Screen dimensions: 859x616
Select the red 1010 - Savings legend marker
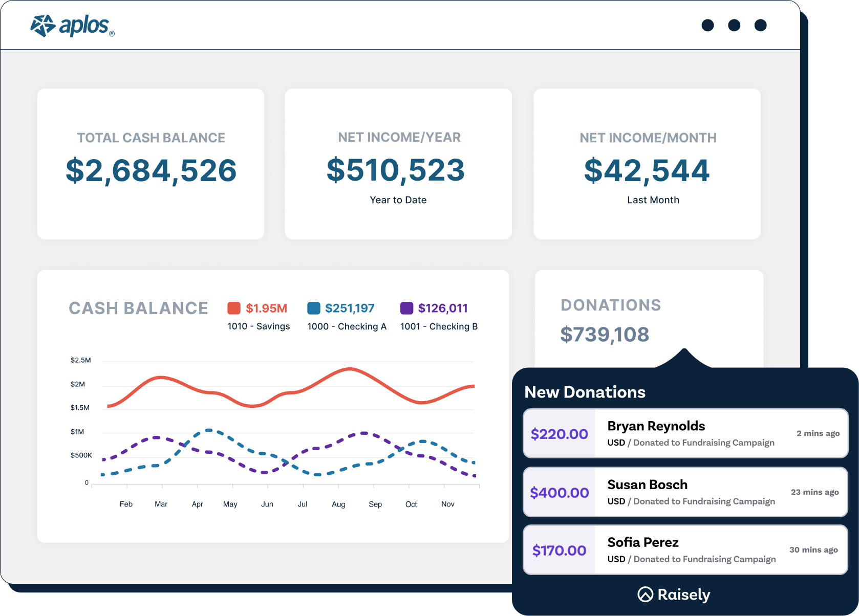pos(234,307)
